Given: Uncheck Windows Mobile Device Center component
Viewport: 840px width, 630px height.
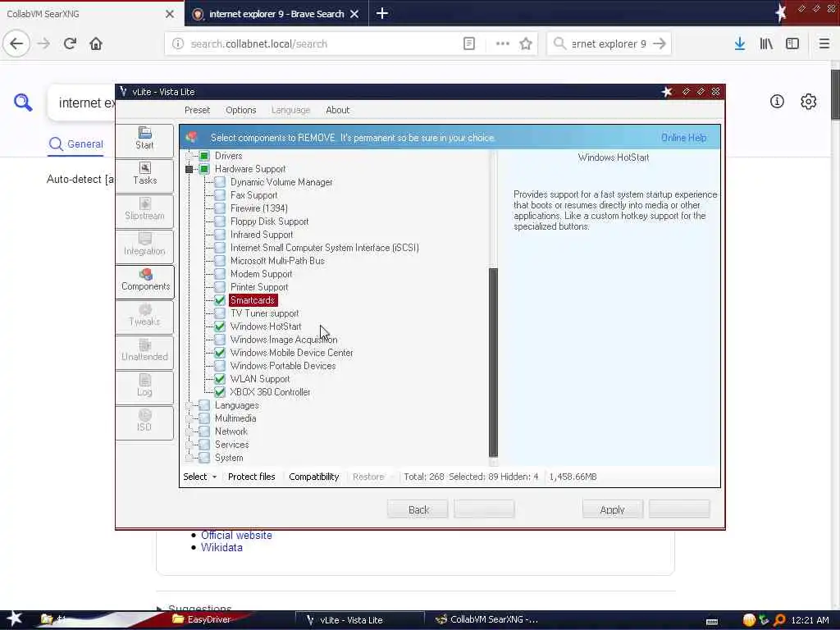Looking at the screenshot, I should point(220,353).
